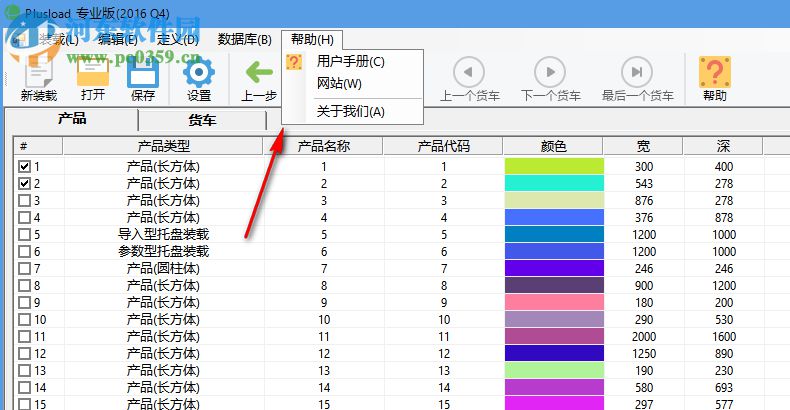Pick the turquoise swatch in row 2
This screenshot has width=790, height=410.
coord(554,183)
